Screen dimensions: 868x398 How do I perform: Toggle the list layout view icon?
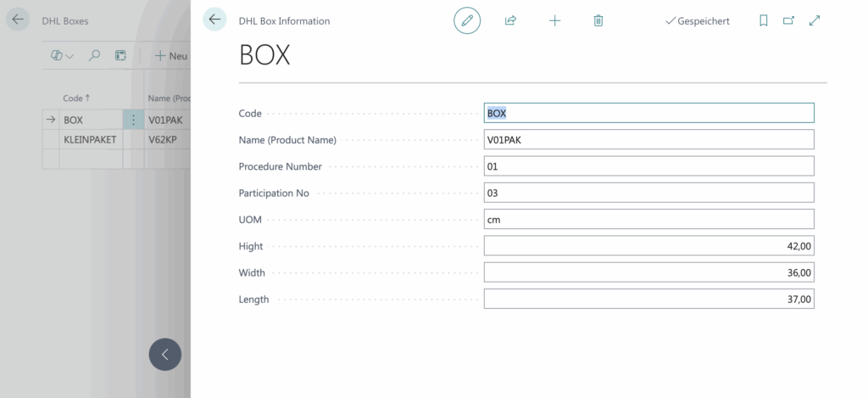point(120,55)
